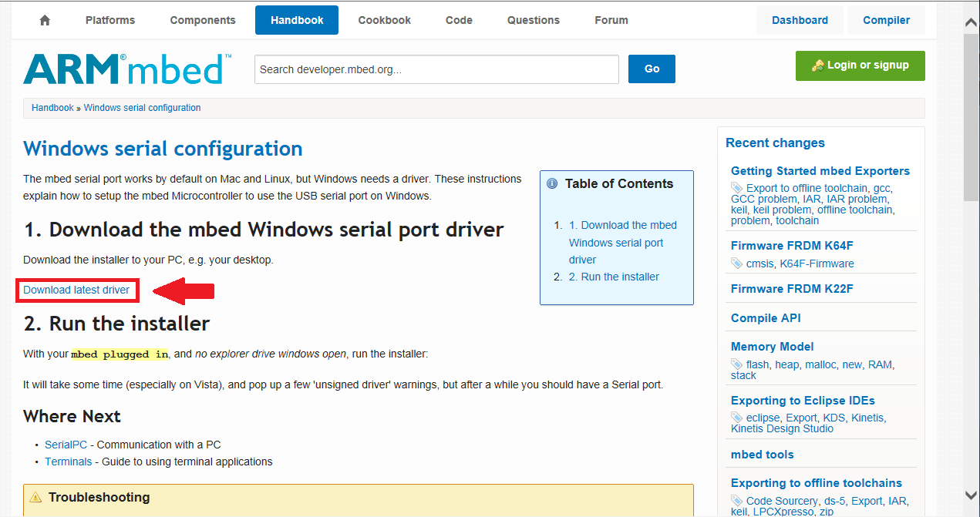
Task: Click the page scrollbar up arrow
Action: click(972, 23)
